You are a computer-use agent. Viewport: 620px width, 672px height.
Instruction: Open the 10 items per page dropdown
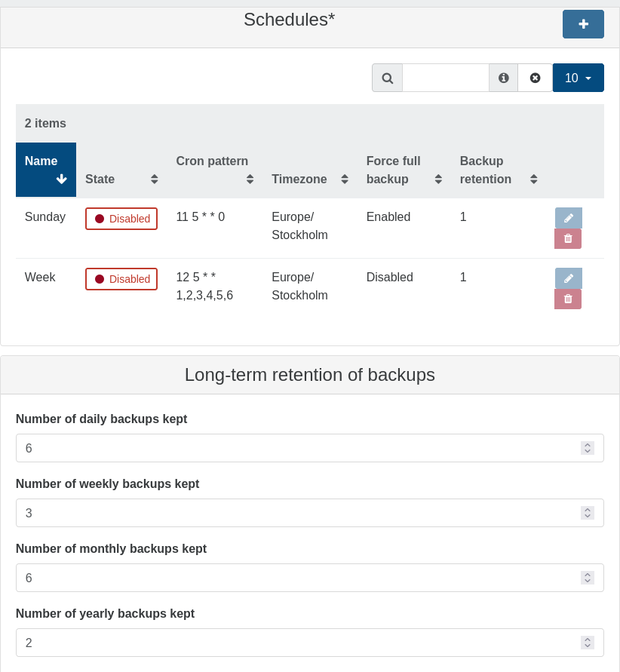(578, 78)
